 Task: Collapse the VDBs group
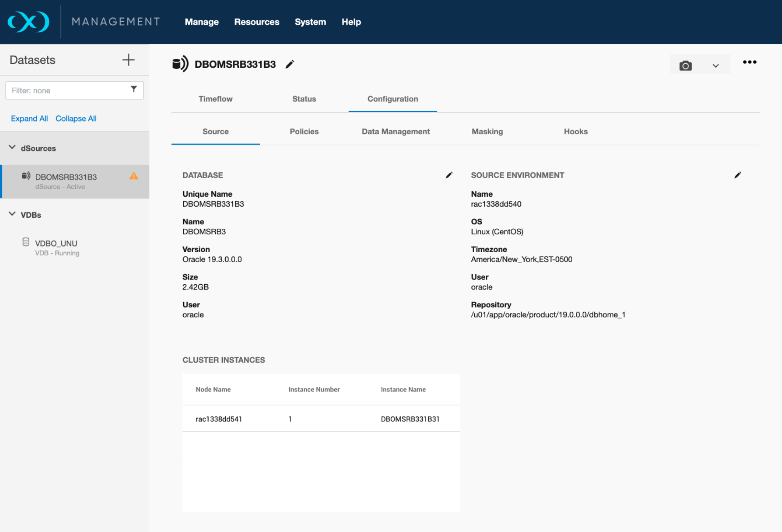pyautogui.click(x=12, y=214)
